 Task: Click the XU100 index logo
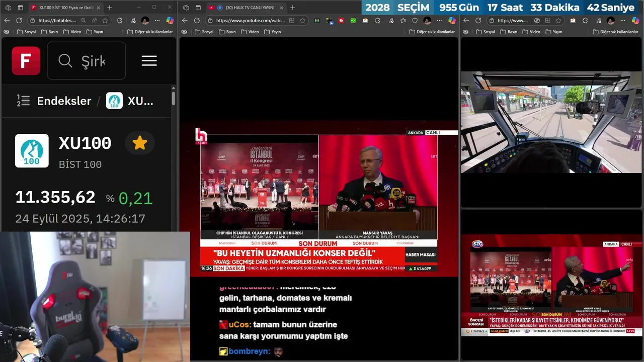[32, 151]
